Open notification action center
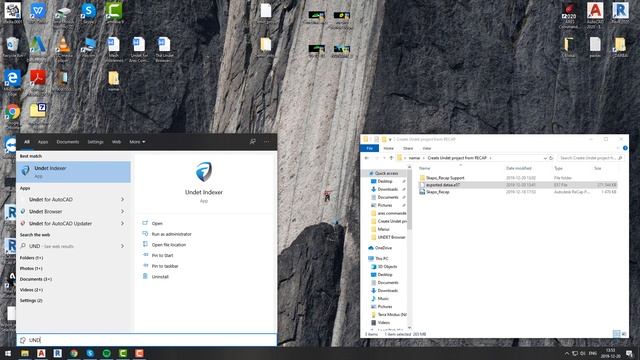 (629, 353)
